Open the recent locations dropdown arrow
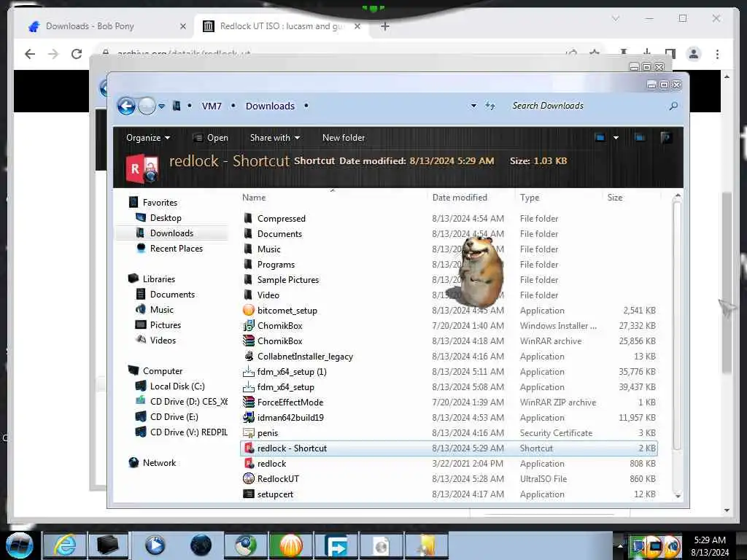Image resolution: width=747 pixels, height=560 pixels. pos(161,106)
